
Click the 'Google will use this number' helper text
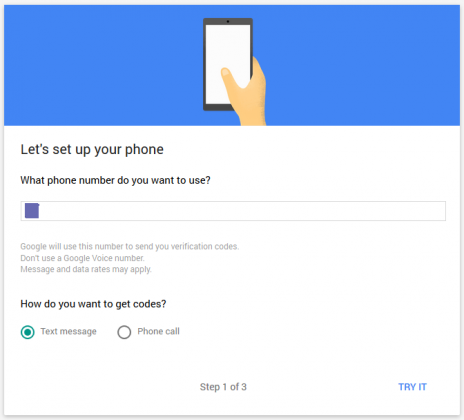pos(130,246)
